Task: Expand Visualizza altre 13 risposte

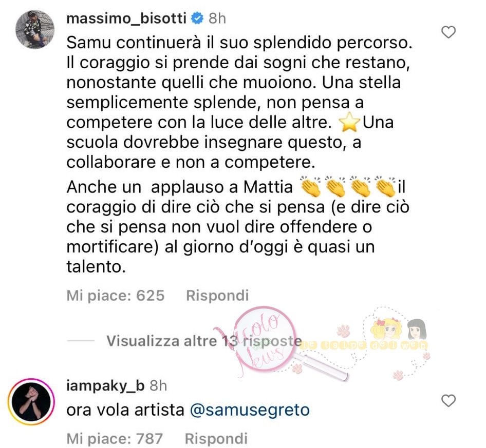Action: click(204, 341)
